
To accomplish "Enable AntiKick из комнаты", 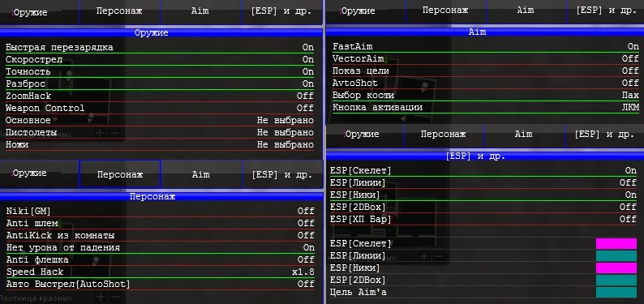I will (160, 235).
